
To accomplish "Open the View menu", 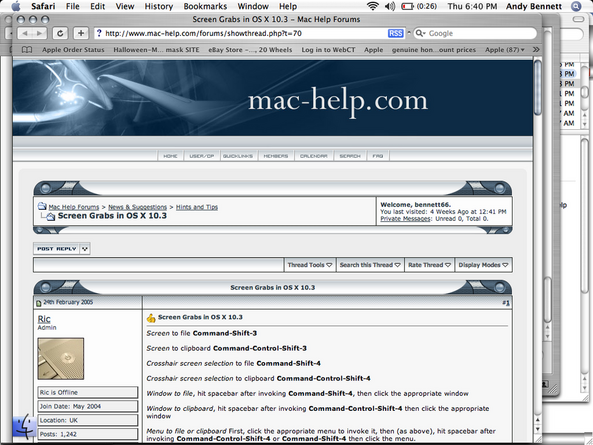I will (x=125, y=6).
